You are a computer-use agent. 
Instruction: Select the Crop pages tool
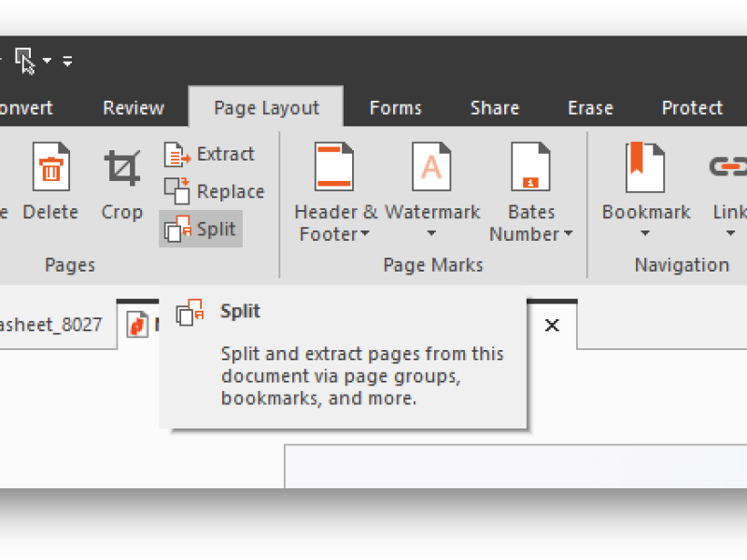[121, 168]
